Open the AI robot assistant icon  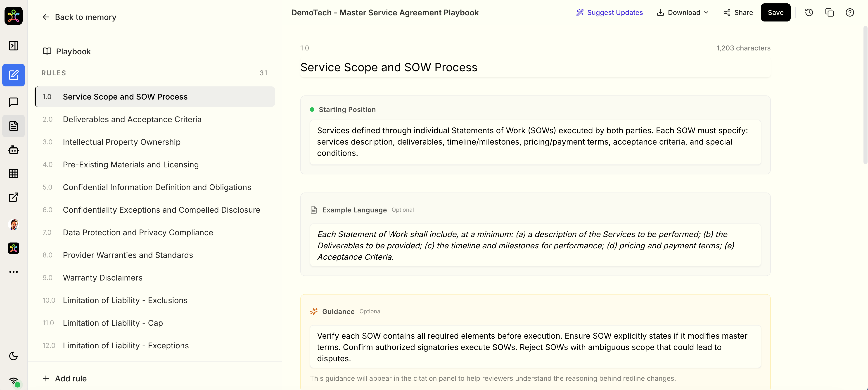(14, 150)
